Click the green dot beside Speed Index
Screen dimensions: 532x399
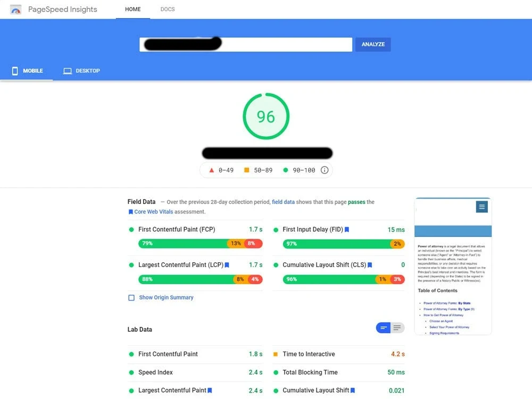(x=131, y=372)
